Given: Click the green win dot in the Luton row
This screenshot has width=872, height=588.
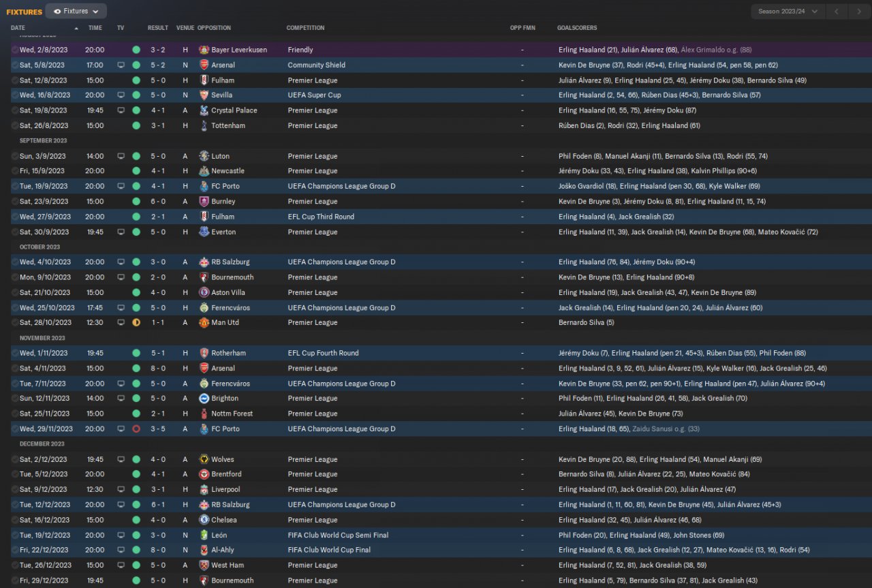Looking at the screenshot, I should 136,156.
